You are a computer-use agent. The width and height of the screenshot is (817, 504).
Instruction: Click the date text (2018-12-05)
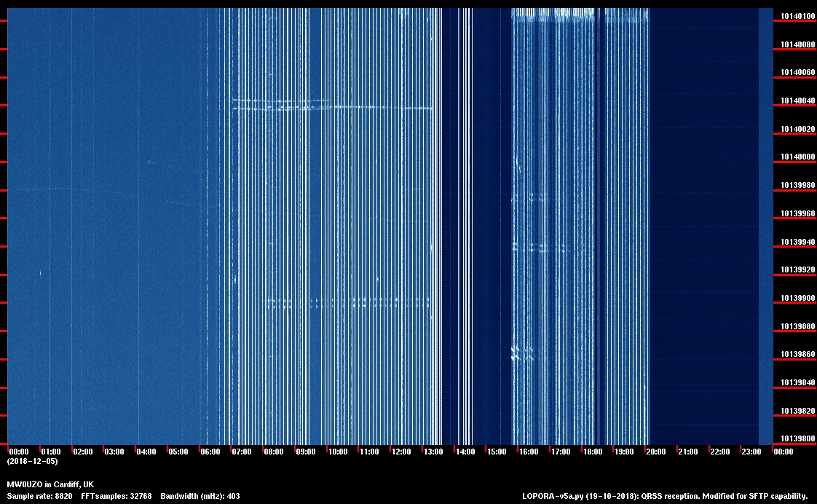click(32, 461)
